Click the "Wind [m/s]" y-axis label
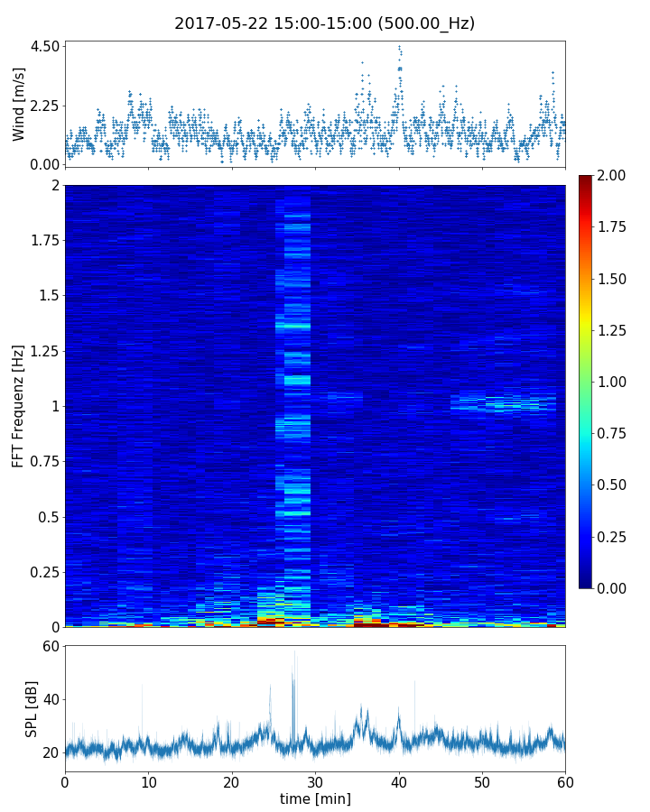 (19, 103)
